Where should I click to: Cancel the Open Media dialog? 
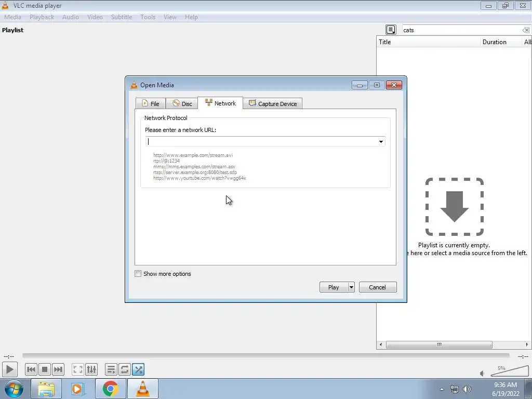(378, 287)
